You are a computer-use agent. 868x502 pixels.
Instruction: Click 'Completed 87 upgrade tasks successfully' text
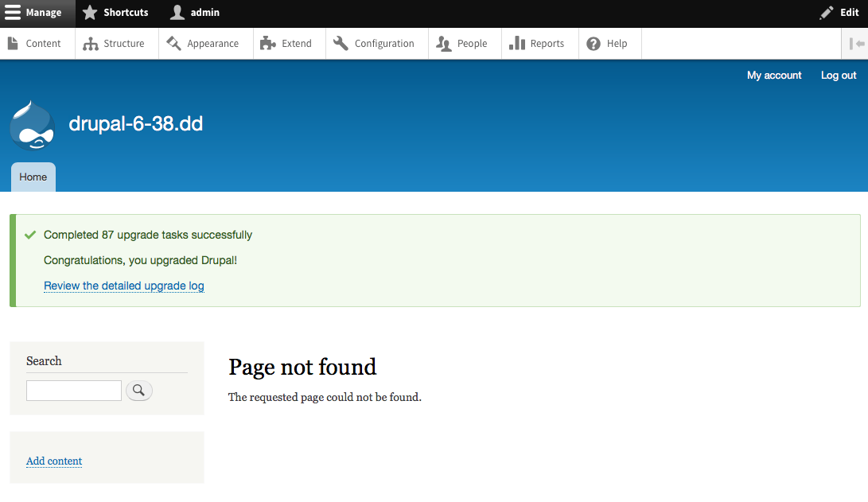[148, 235]
